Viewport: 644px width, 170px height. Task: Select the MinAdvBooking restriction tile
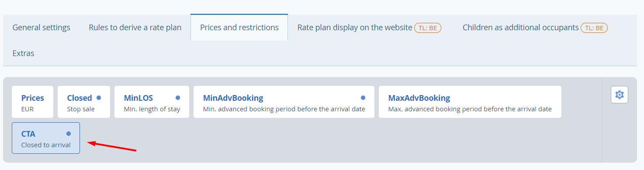[x=284, y=102]
